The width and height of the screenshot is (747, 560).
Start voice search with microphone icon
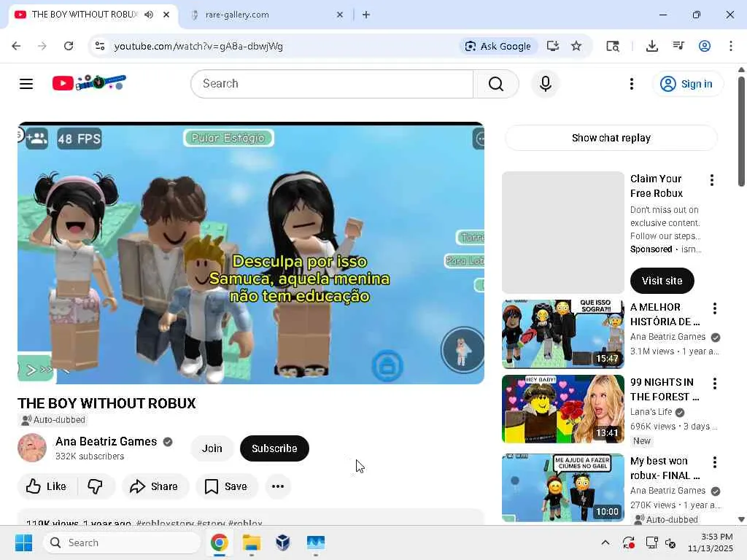click(546, 84)
